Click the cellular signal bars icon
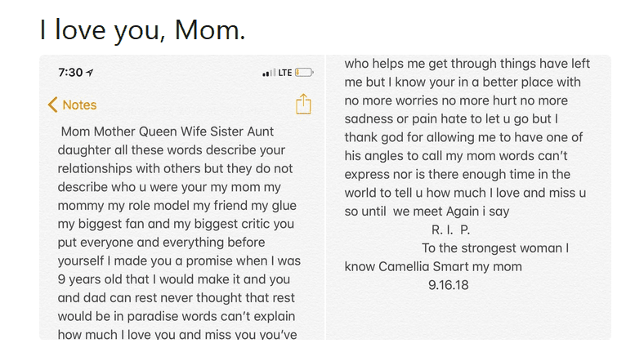Screen dimensions: 644x361 point(269,73)
